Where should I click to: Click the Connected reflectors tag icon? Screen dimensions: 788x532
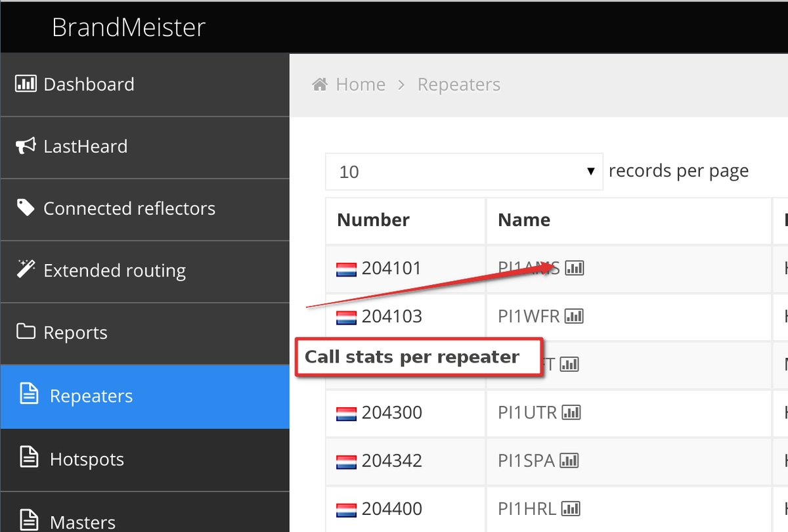tap(26, 208)
